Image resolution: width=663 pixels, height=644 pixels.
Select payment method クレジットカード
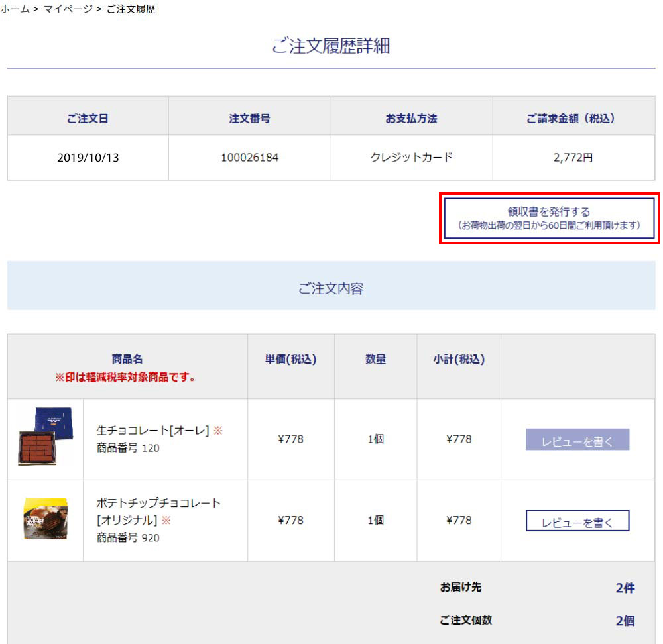pyautogui.click(x=412, y=158)
